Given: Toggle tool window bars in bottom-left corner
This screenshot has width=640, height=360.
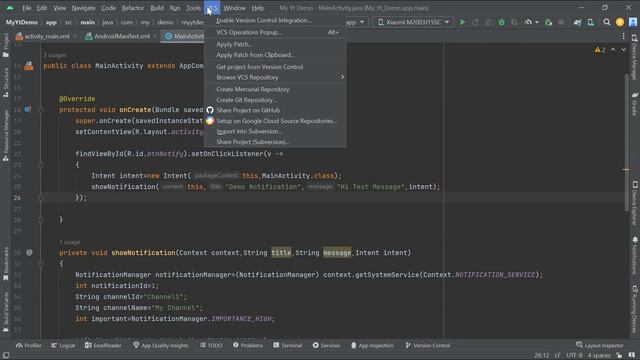Looking at the screenshot, I should click(6, 355).
